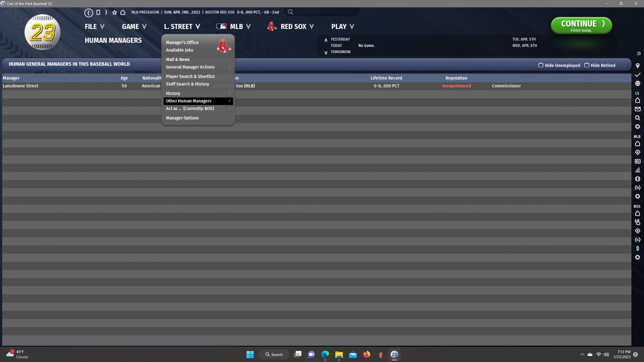
Task: Click the bookmark star icon
Action: [x=115, y=12]
